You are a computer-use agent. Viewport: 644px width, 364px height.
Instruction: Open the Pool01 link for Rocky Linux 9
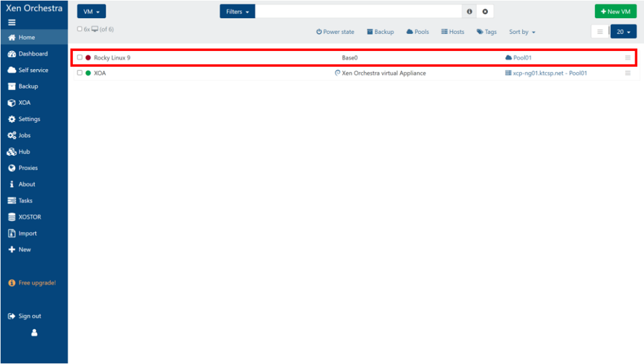pyautogui.click(x=522, y=58)
